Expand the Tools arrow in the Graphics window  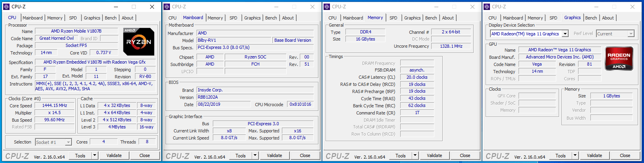tap(575, 155)
